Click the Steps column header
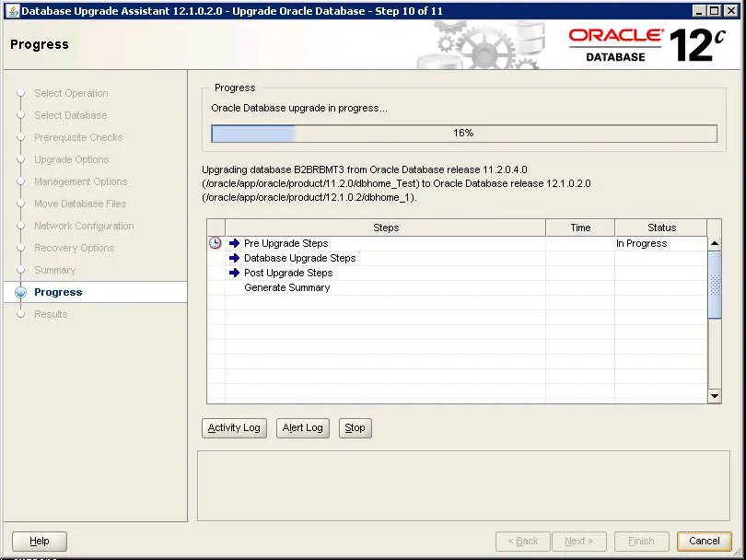 coord(385,227)
